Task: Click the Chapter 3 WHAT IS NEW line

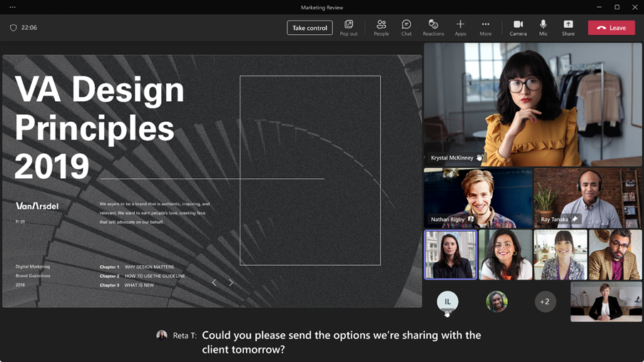Action: [127, 285]
